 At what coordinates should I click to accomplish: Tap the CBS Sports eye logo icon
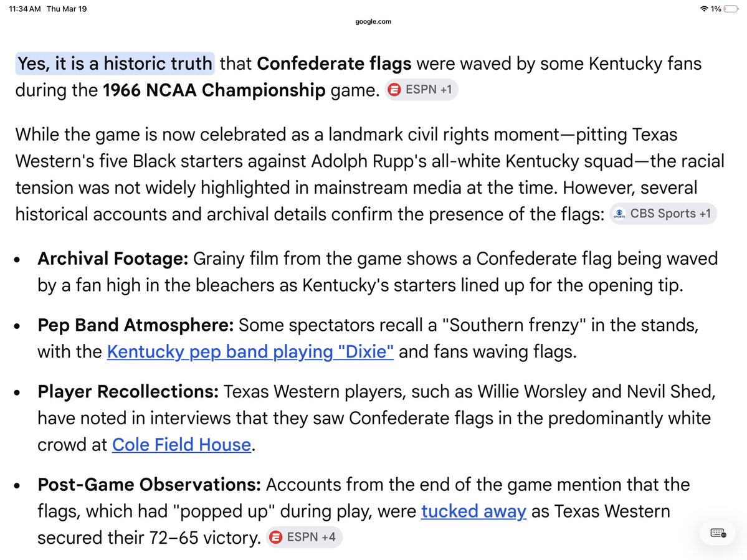click(x=619, y=213)
